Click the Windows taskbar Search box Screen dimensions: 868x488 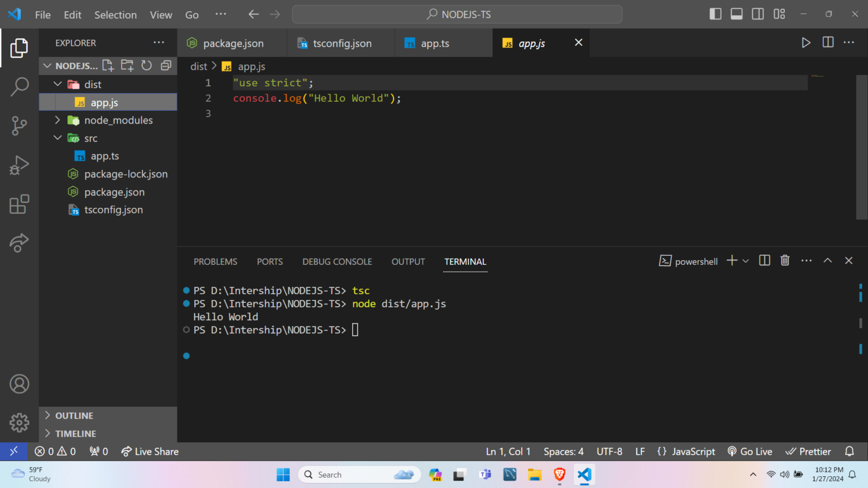359,474
